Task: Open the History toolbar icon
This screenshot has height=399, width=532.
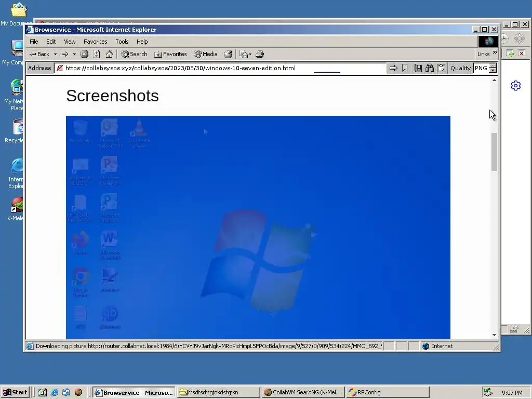Action: [229, 54]
